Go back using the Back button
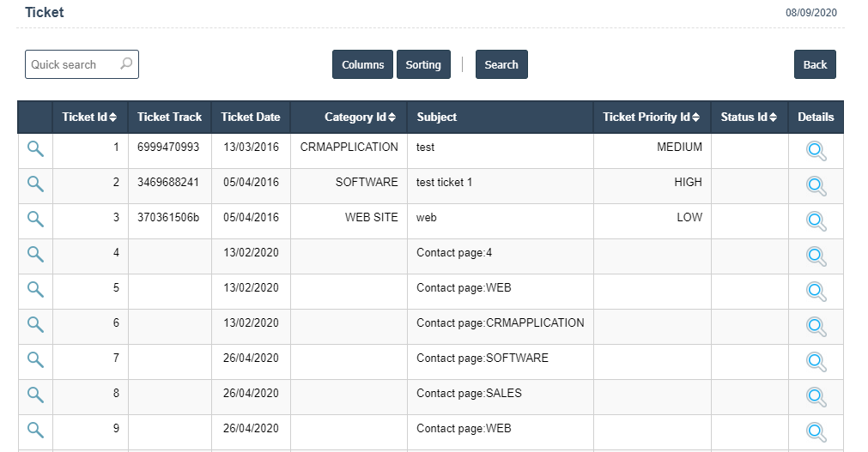Screen dimensions: 868x452 click(815, 65)
